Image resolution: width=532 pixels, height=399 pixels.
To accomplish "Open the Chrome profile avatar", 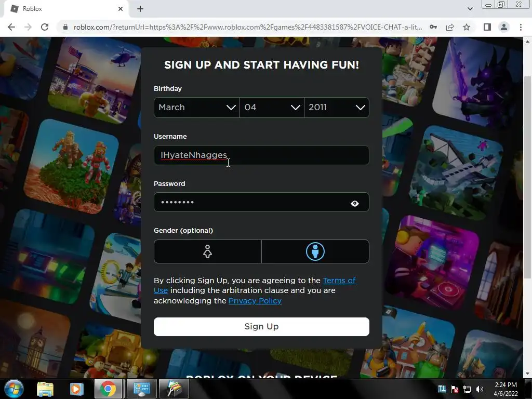I will click(x=504, y=27).
